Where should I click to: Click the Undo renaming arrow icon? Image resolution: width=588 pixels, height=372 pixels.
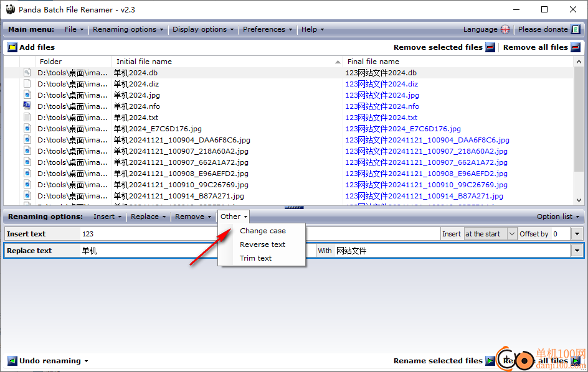(x=12, y=361)
